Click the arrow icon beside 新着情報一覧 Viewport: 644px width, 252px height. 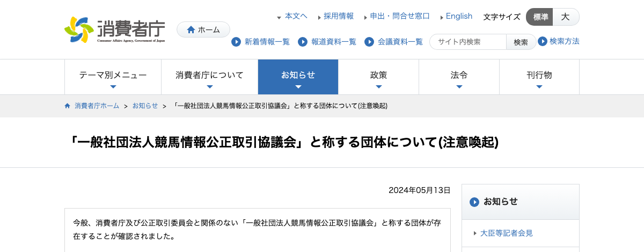coord(236,42)
